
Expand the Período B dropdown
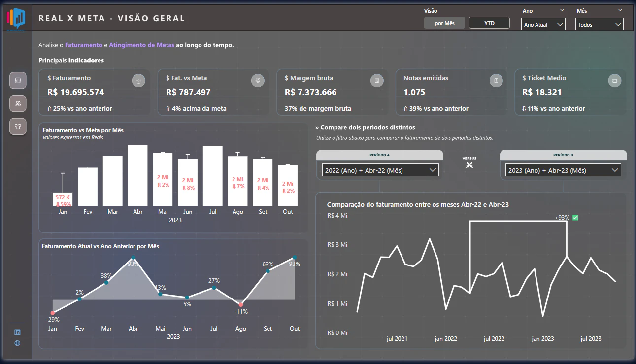pos(563,170)
